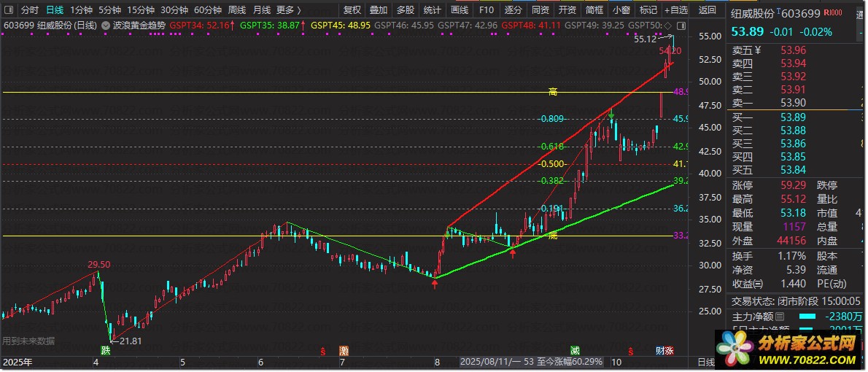
Task: Click the R marker beside 603699
Action: click(x=832, y=12)
